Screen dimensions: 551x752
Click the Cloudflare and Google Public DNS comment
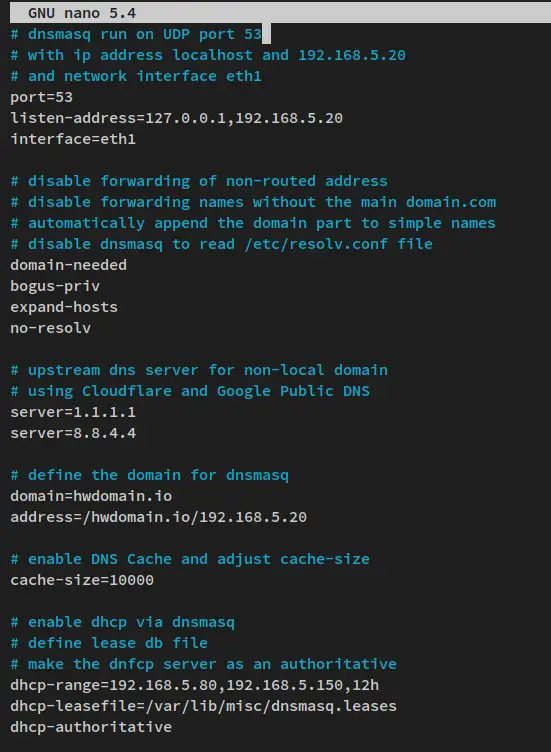190,391
